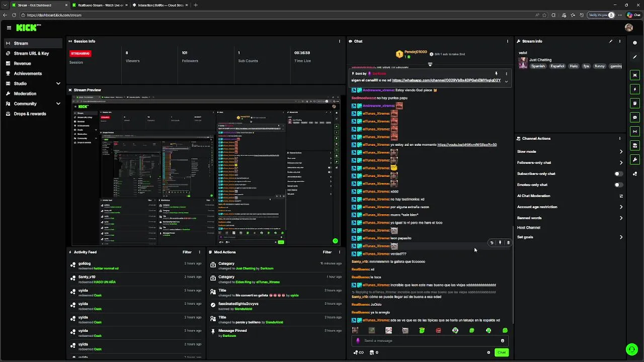
Task: Click the Send a message input
Action: click(430, 340)
